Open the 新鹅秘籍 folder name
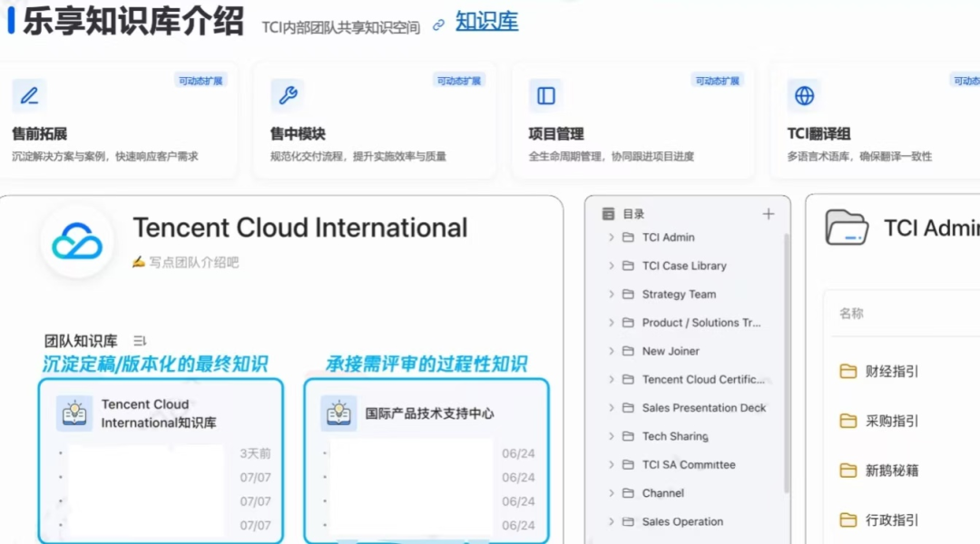The height and width of the screenshot is (544, 980). pyautogui.click(x=891, y=471)
